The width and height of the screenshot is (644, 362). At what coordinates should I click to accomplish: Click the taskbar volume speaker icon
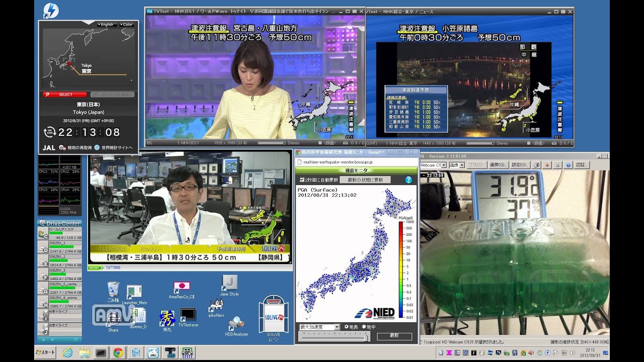tap(572, 353)
